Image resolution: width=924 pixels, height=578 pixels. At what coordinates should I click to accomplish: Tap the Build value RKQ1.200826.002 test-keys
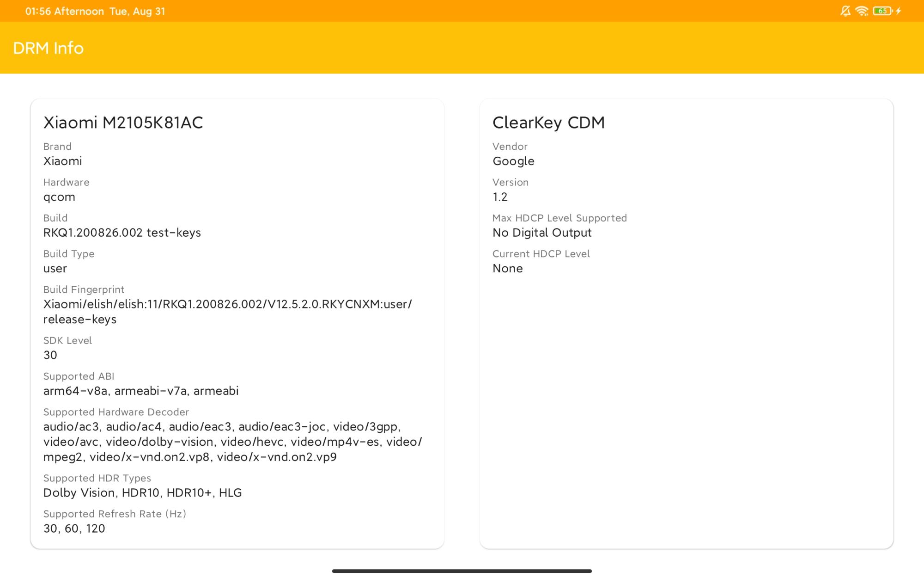click(x=122, y=233)
